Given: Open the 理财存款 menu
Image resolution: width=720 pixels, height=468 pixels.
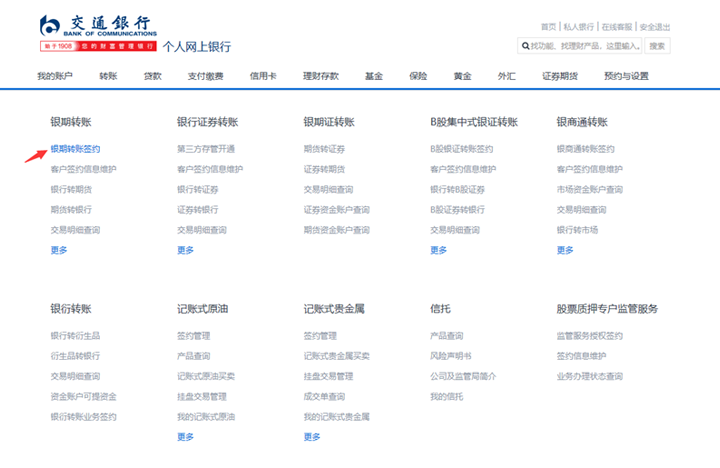Looking at the screenshot, I should [x=320, y=76].
